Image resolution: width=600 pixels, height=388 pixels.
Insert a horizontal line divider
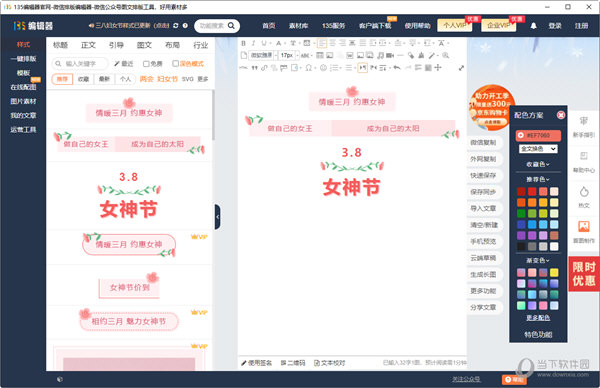400,55
